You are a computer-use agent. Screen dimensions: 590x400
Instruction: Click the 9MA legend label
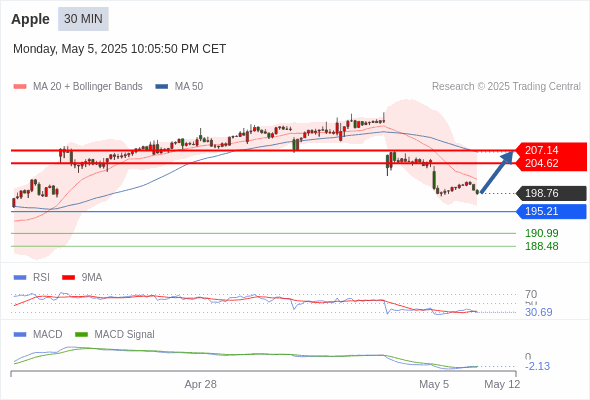pos(92,278)
